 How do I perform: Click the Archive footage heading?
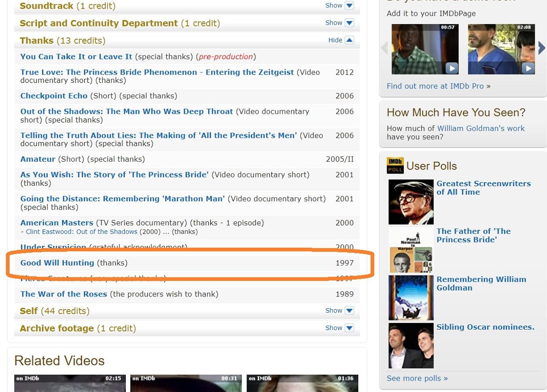57,328
